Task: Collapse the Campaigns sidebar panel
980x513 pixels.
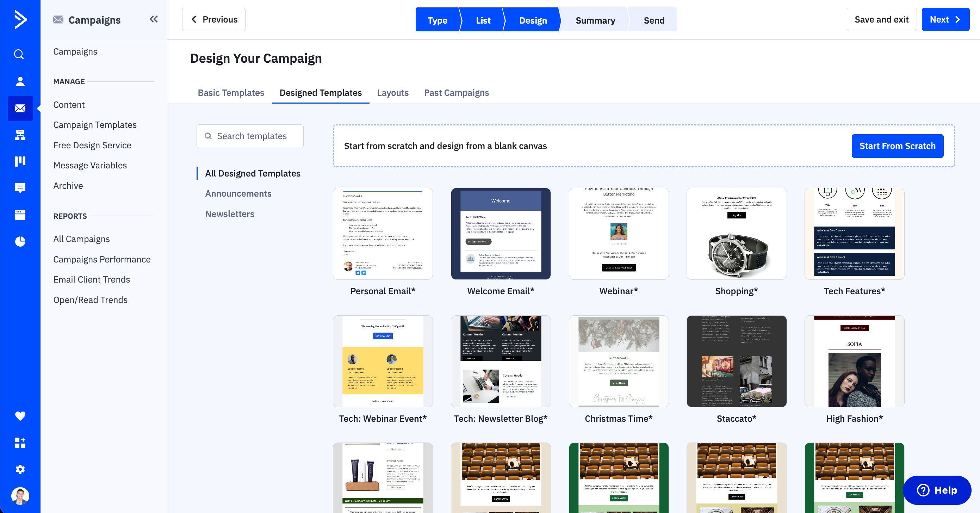Action: 153,19
